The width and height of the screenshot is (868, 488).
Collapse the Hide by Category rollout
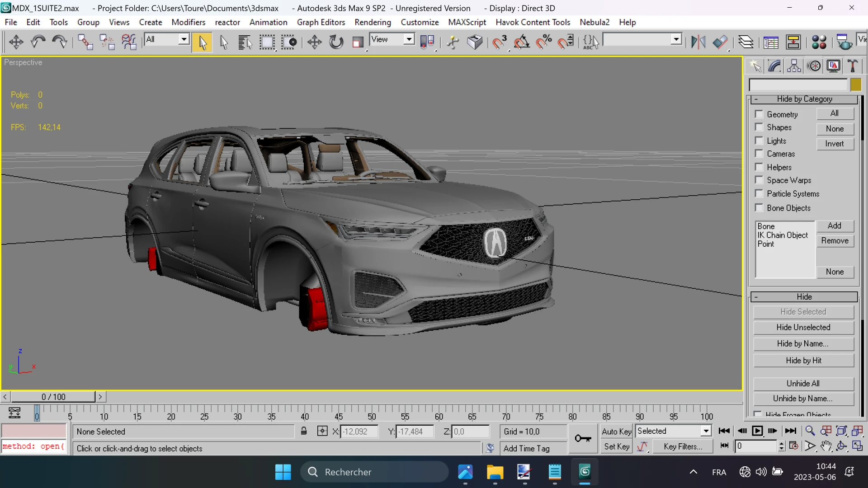(804, 99)
